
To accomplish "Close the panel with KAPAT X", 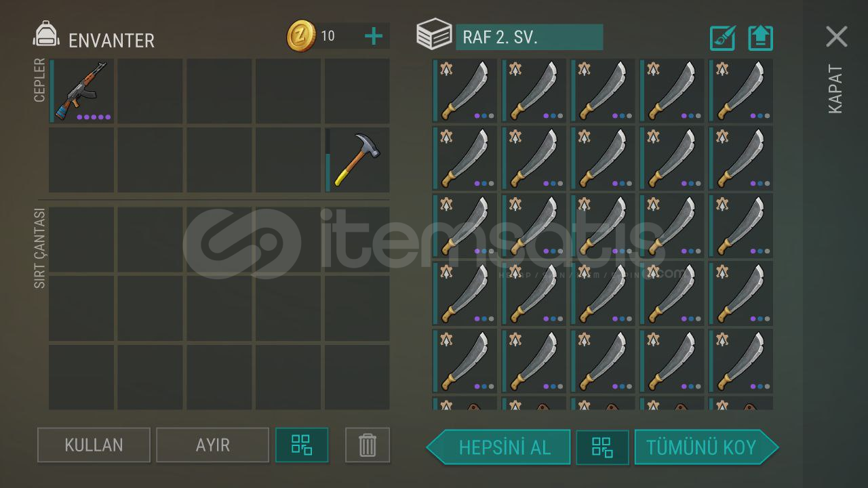I will 837,37.
